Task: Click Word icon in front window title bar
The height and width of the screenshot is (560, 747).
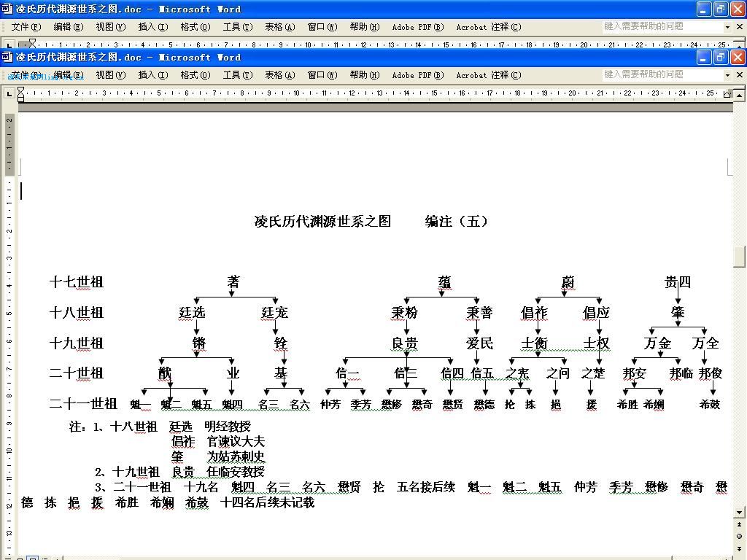Action: pyautogui.click(x=7, y=57)
